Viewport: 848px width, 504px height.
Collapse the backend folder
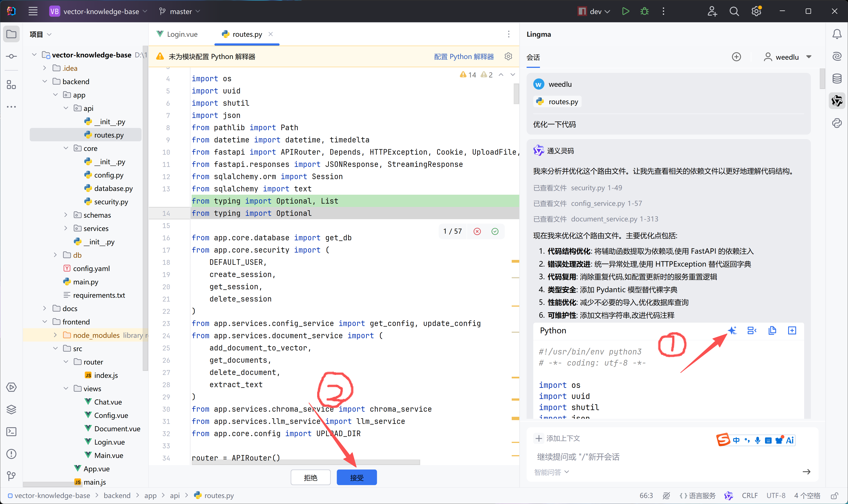[45, 81]
